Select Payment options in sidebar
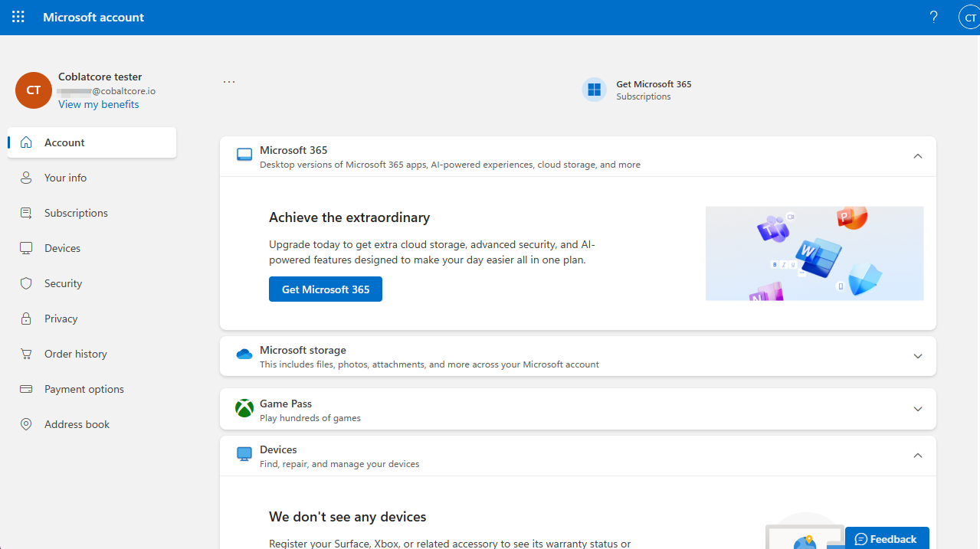Screen dimensions: 980x549 click(x=84, y=389)
